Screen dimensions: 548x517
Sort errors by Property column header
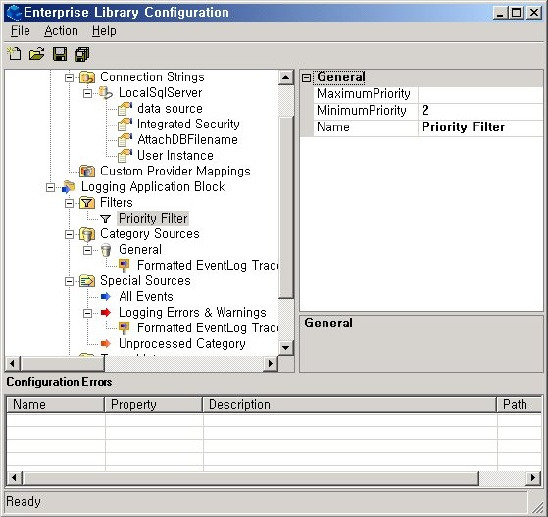point(154,405)
